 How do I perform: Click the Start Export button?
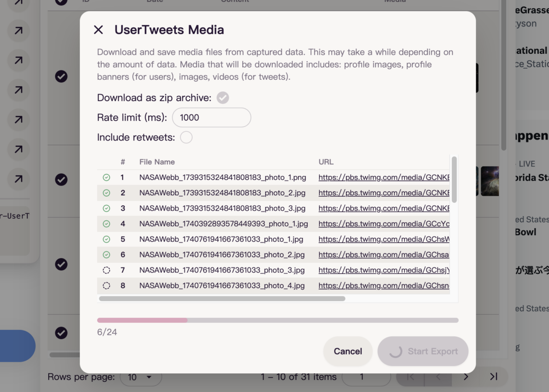click(423, 351)
